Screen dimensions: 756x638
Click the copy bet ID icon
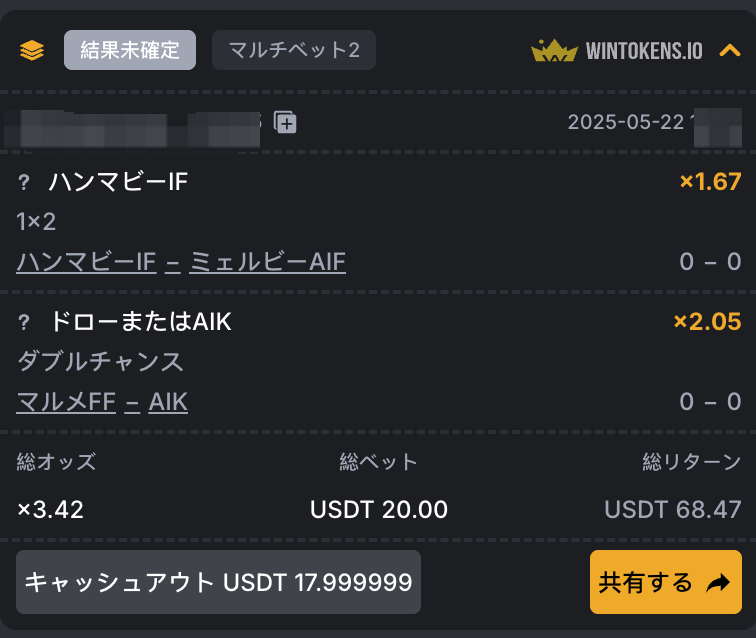[285, 122]
